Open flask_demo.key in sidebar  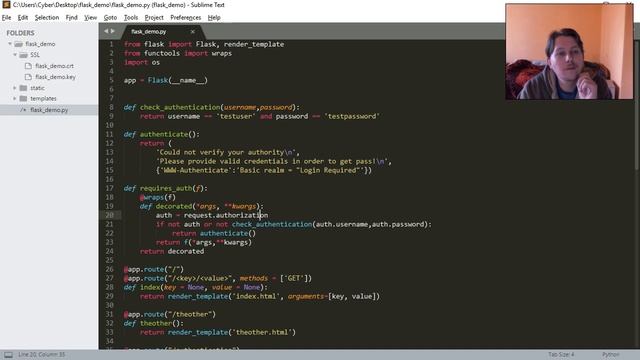[55, 77]
